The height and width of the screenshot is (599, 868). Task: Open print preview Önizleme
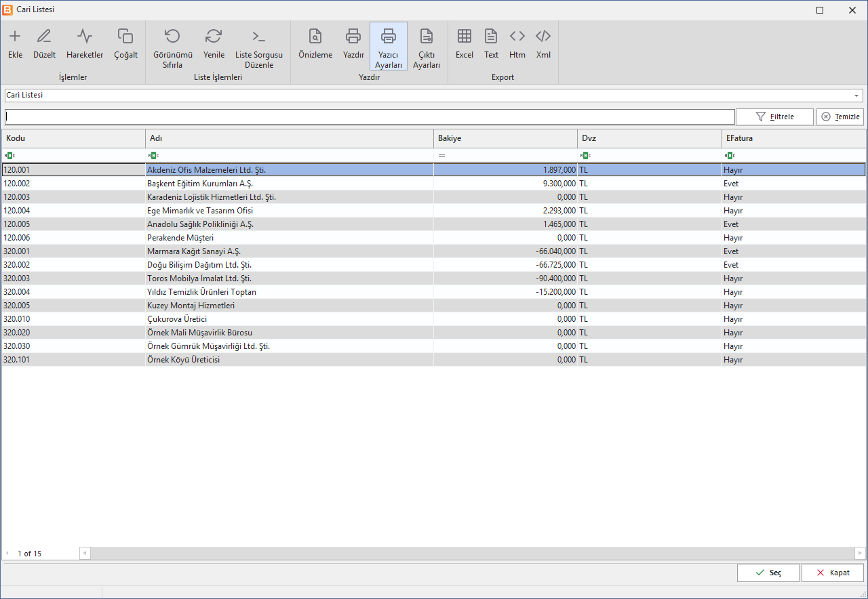315,44
